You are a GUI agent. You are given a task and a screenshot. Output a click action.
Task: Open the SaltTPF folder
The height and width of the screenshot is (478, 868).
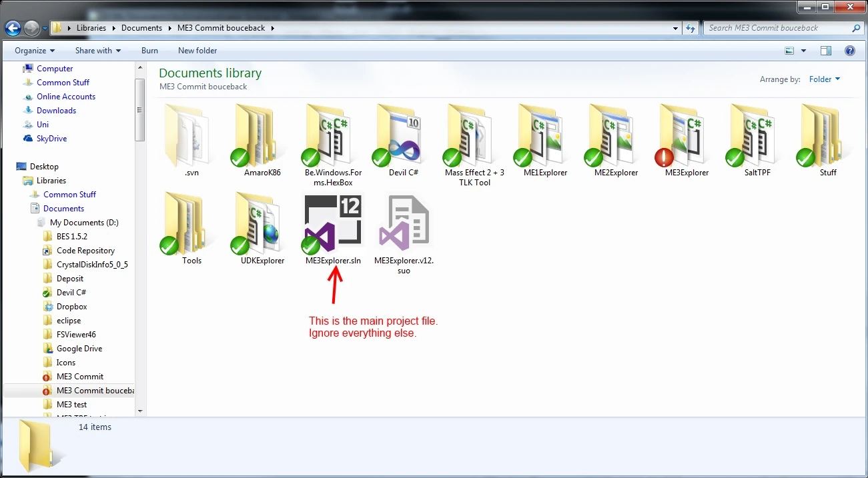tap(757, 136)
